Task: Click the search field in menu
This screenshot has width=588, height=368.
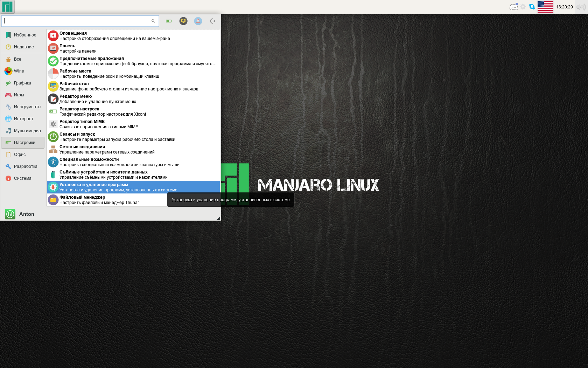Action: click(x=80, y=21)
